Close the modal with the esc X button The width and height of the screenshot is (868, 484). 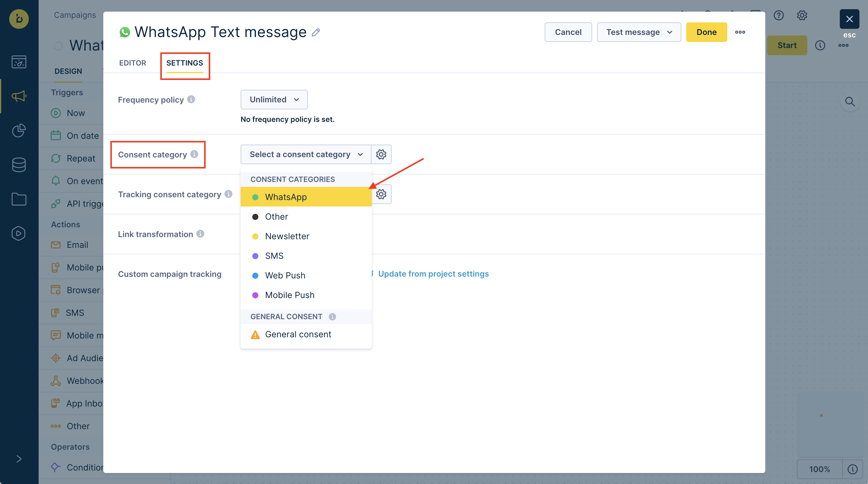(849, 19)
